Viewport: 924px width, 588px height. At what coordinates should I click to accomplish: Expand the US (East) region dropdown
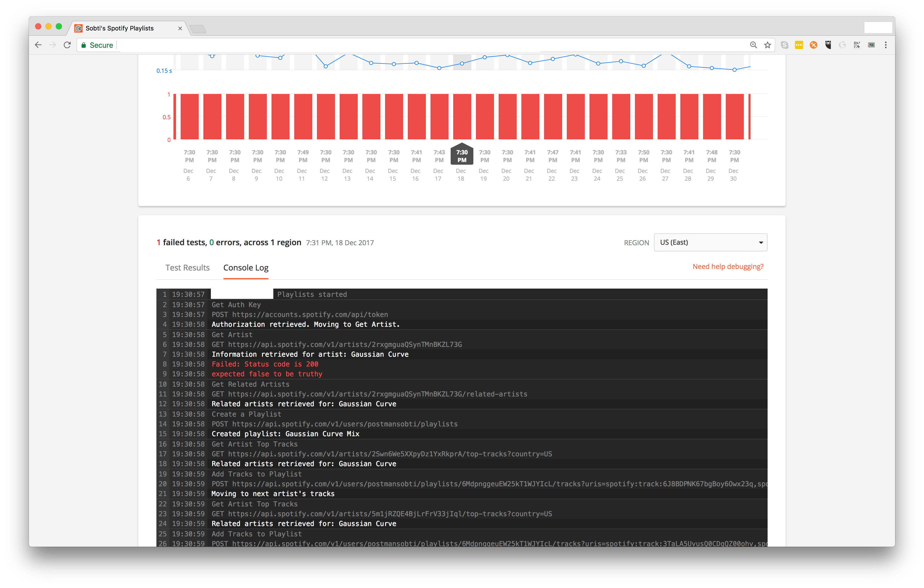pos(710,243)
